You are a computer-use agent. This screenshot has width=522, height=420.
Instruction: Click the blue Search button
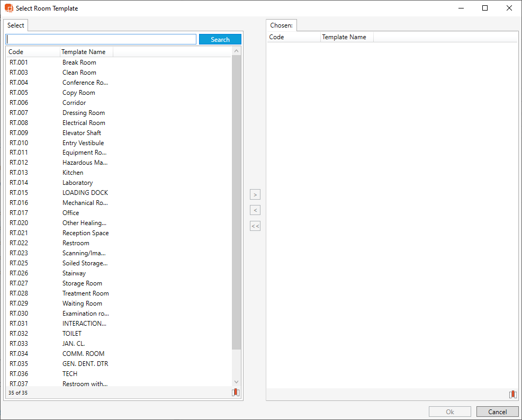coord(220,40)
